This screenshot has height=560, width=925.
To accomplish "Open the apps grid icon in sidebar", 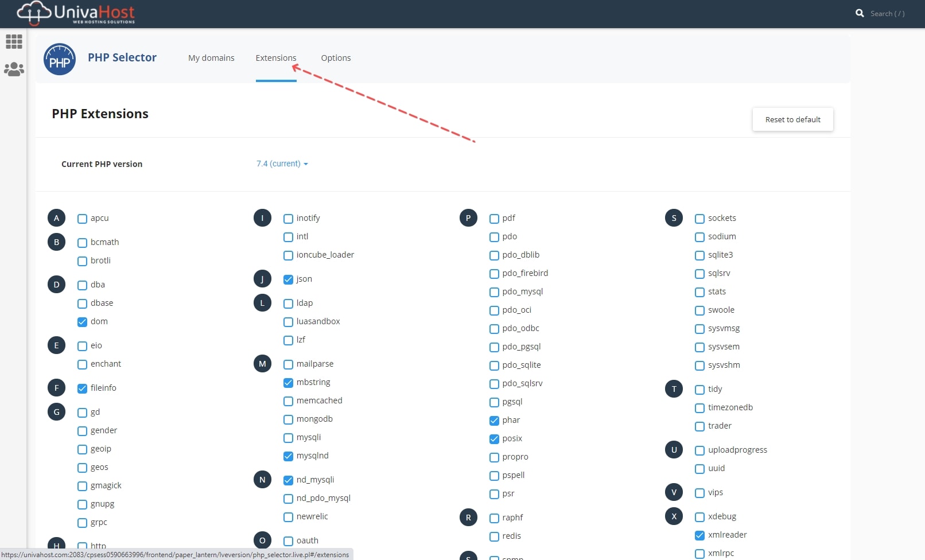I will tap(14, 41).
